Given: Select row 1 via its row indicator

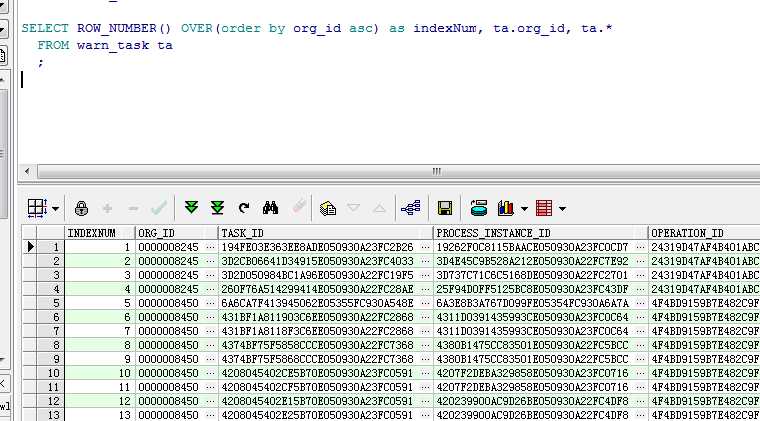Looking at the screenshot, I should 30,247.
